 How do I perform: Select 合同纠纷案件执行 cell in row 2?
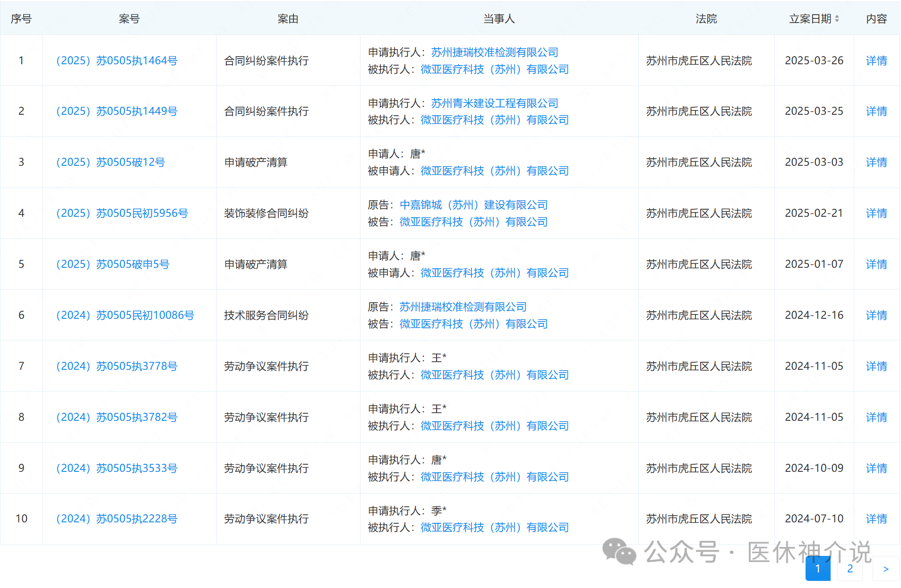click(x=266, y=111)
